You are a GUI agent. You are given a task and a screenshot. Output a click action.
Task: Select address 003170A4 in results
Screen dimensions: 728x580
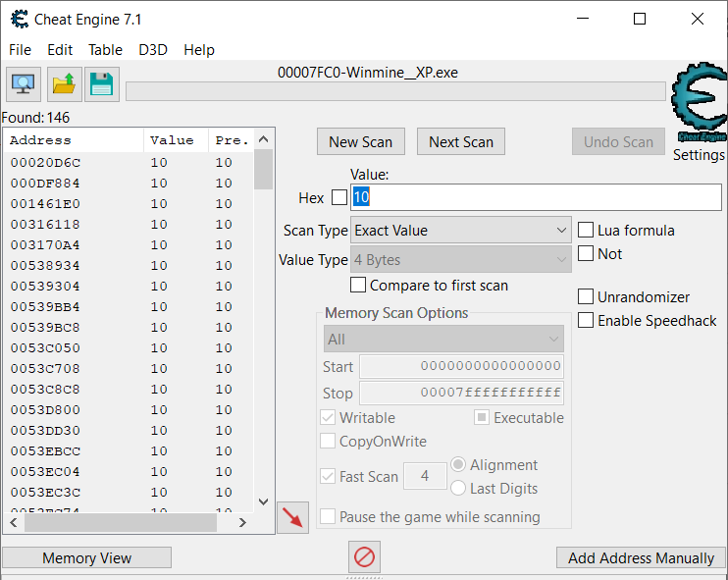tap(129, 244)
